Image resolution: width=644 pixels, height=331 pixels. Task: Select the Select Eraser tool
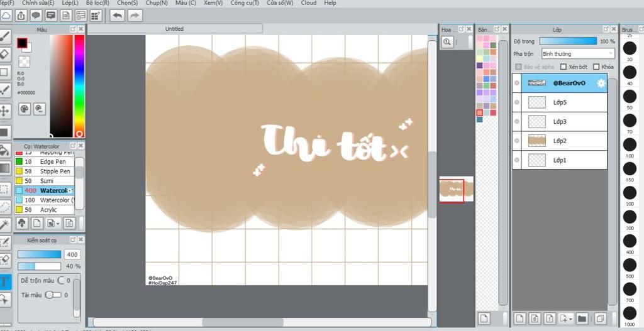(4, 260)
